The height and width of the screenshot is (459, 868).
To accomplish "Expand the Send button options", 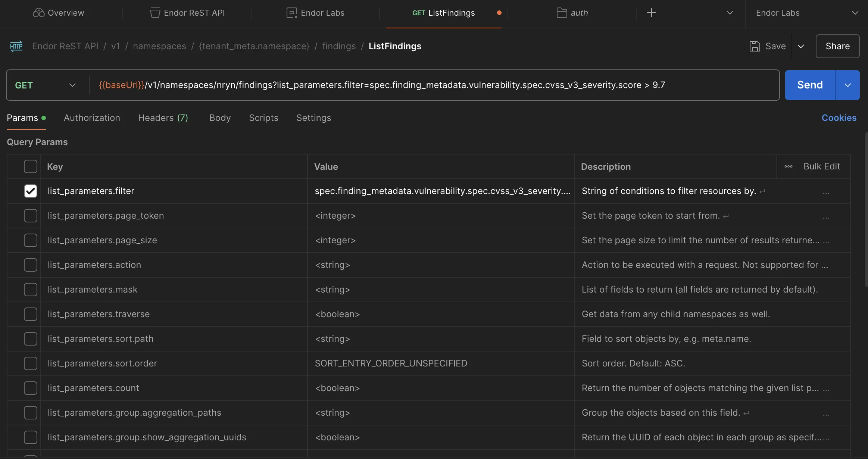I will (847, 85).
